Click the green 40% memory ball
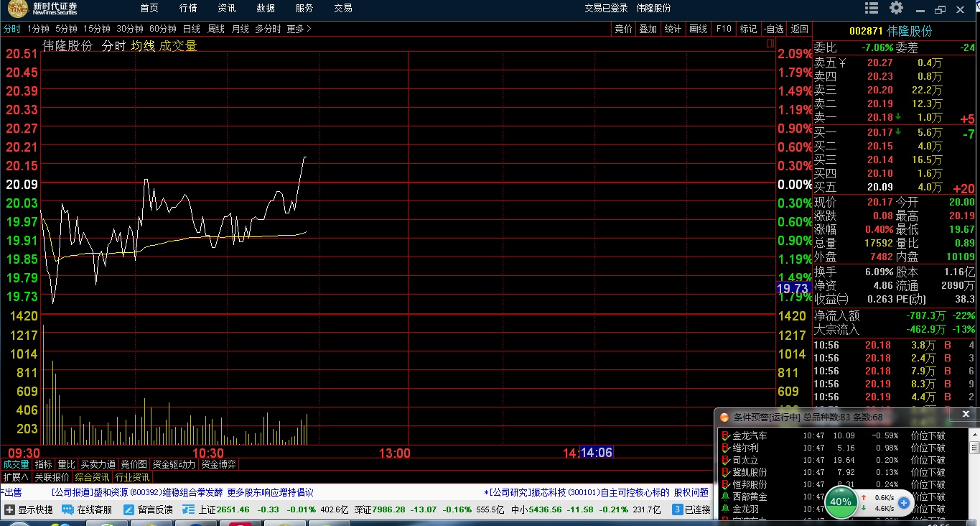This screenshot has width=980, height=526. click(x=839, y=502)
